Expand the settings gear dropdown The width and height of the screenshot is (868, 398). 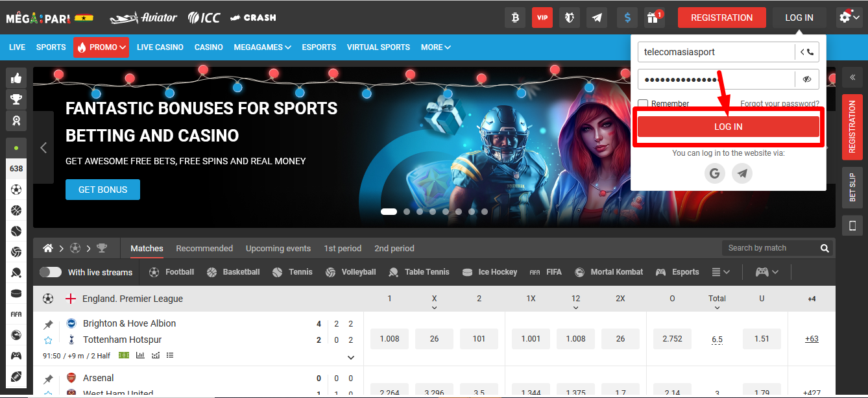[x=849, y=18]
